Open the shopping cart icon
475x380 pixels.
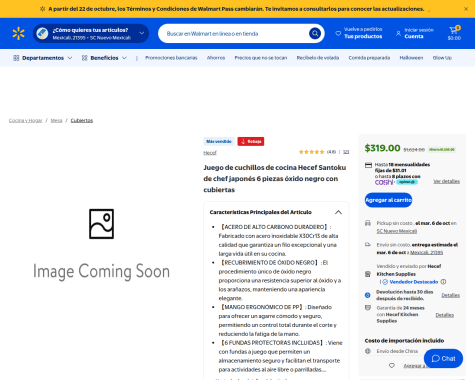454,30
